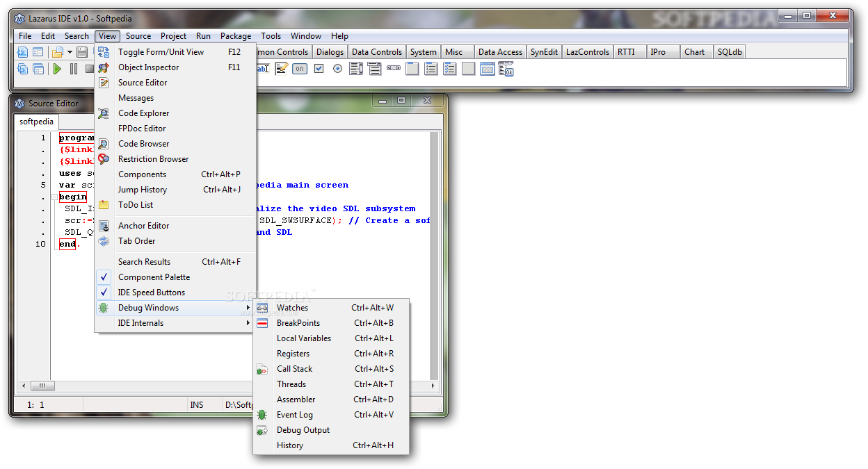The image size is (868, 469).
Task: Click the Save floppy disk icon
Action: pyautogui.click(x=82, y=52)
